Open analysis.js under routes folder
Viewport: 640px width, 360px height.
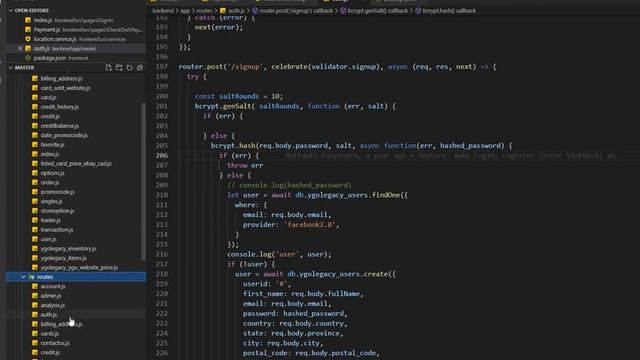[x=53, y=305]
